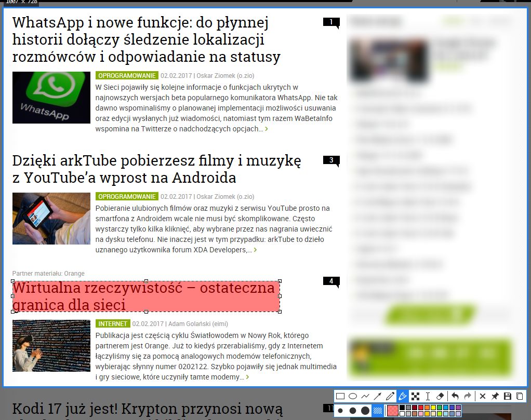The height and width of the screenshot is (420, 531).
Task: Click the WhatsApp article thumbnail image
Action: (x=51, y=98)
